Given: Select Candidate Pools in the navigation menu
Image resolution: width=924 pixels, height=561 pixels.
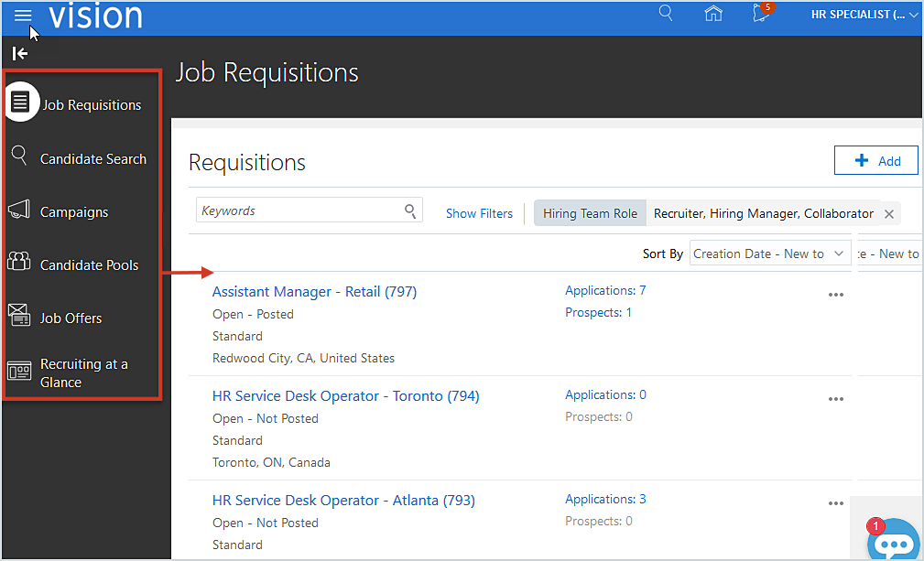Looking at the screenshot, I should tap(18, 264).
